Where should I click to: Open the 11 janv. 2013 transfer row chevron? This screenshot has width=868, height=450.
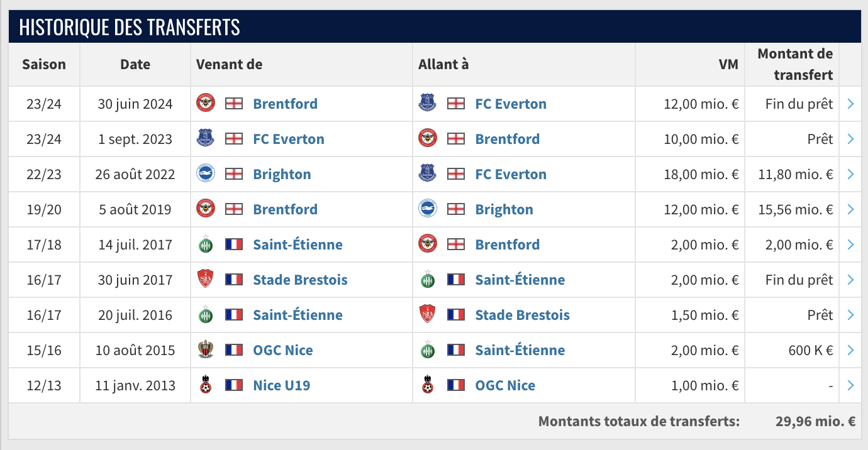[x=850, y=385]
